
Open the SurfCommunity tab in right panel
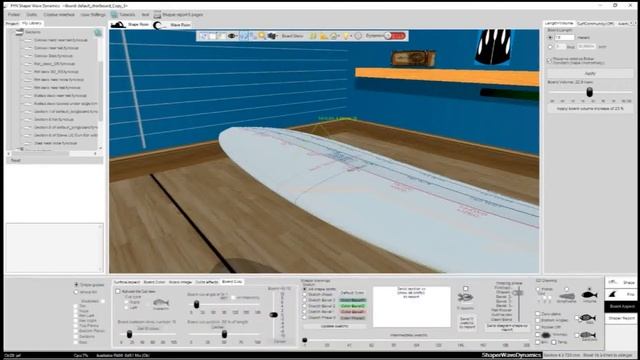pyautogui.click(x=595, y=24)
